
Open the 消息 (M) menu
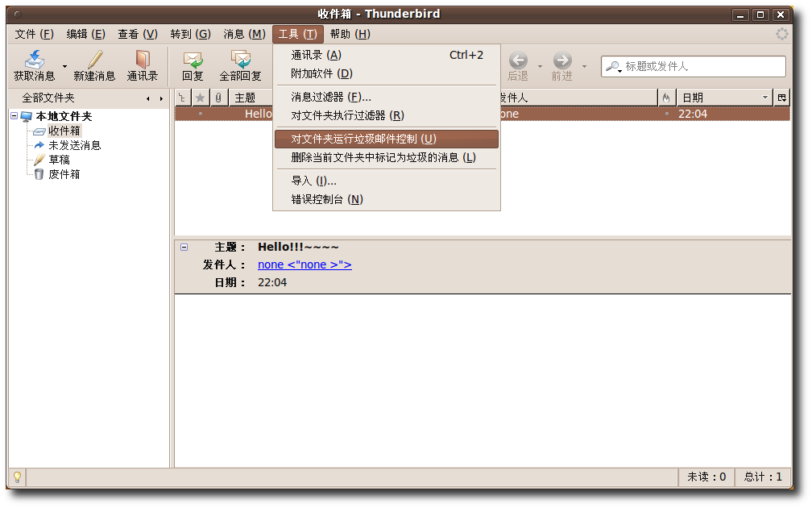[244, 34]
